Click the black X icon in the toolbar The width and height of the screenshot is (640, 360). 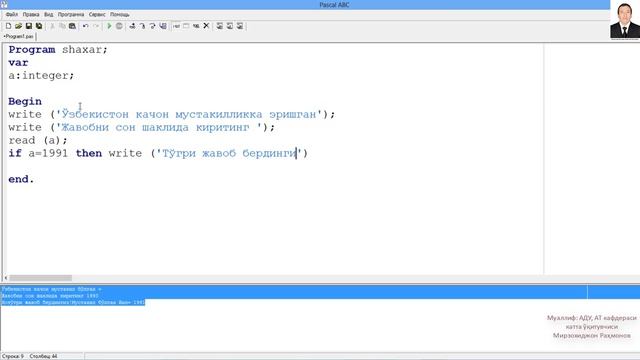(206, 26)
